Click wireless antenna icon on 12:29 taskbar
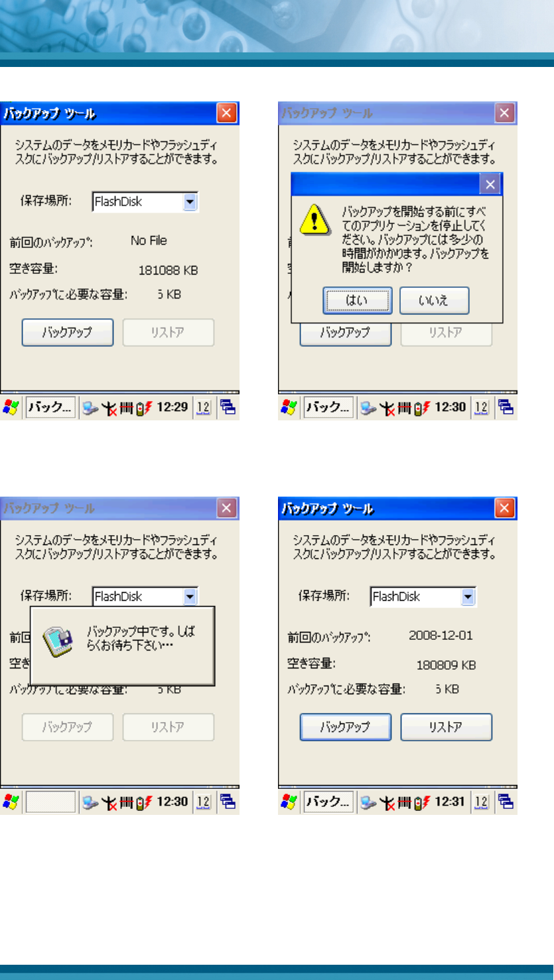The height and width of the screenshot is (980, 554). (x=109, y=408)
